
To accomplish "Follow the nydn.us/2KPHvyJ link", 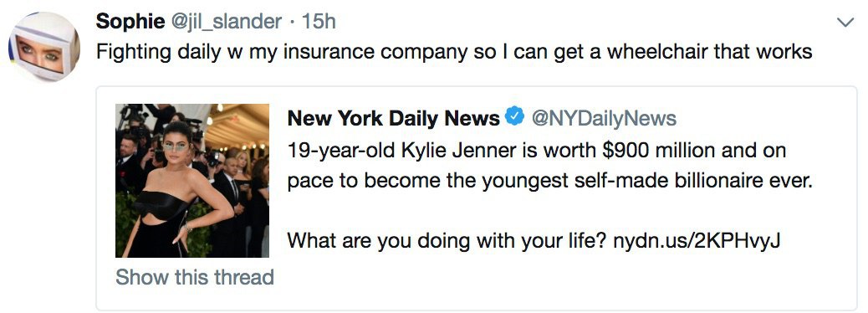I will [697, 241].
